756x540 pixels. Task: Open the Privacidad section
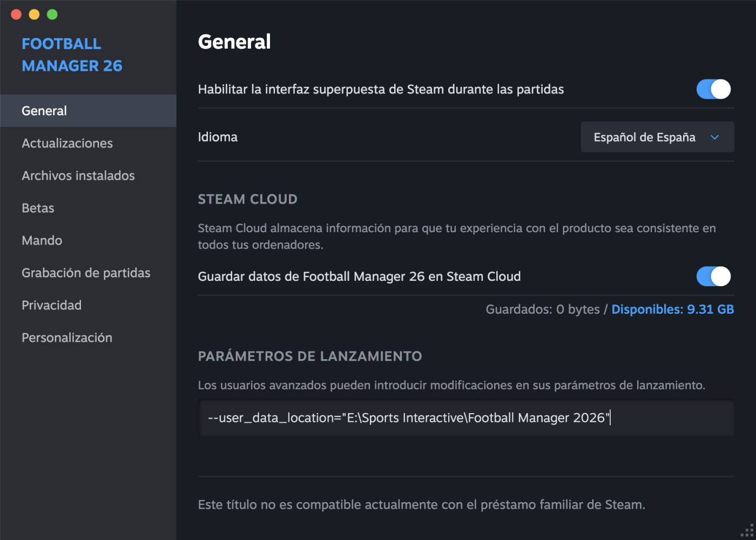(52, 305)
